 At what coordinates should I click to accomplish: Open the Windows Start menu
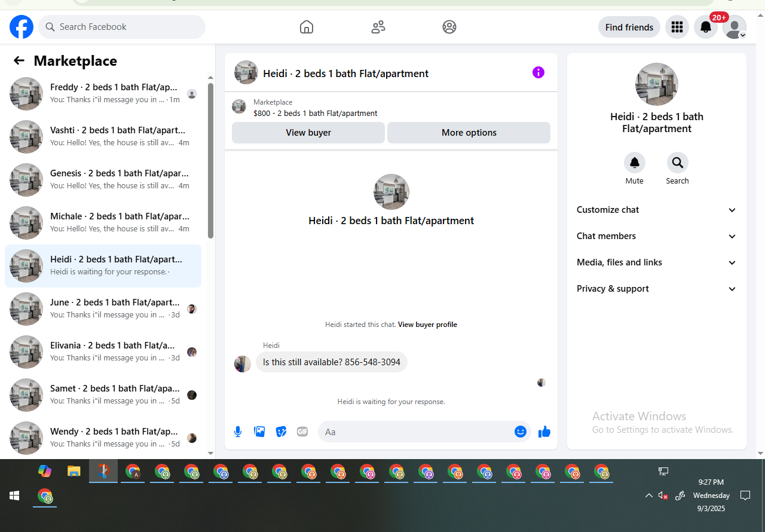14,496
